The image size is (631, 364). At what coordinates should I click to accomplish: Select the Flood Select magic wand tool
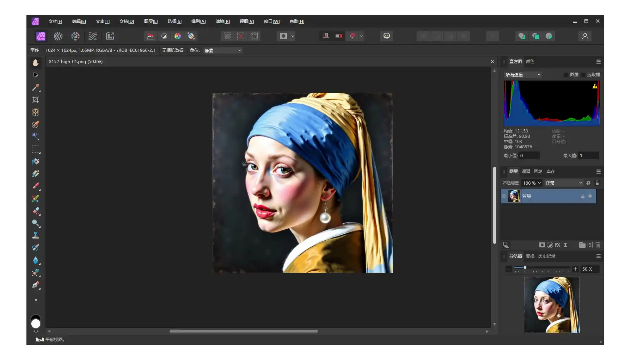(36, 137)
